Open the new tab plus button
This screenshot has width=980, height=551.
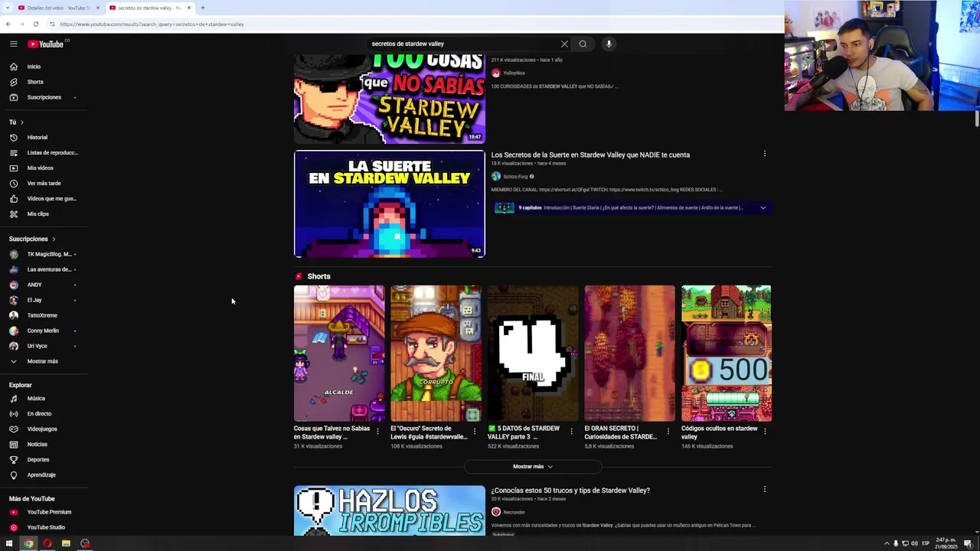[x=203, y=8]
